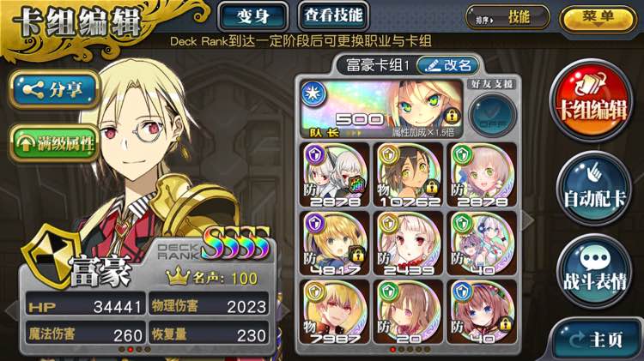Open the 查看技能 view skills tab
644x361 pixels.
[x=333, y=16]
